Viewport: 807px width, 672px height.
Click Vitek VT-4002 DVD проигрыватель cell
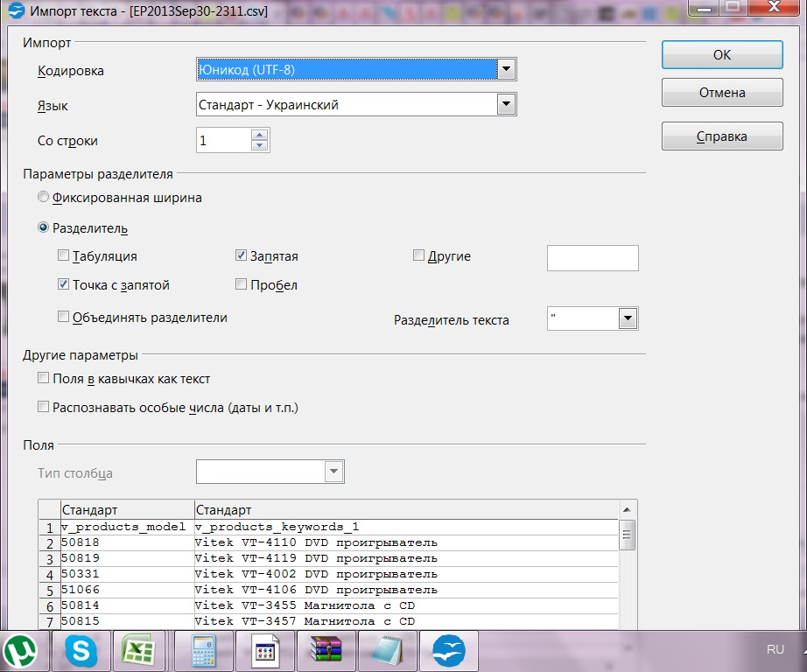coord(406,574)
